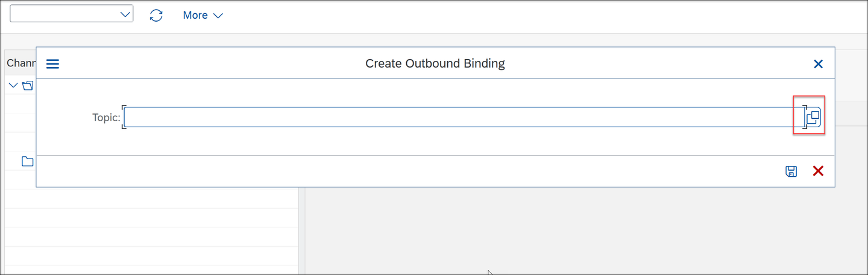Image resolution: width=868 pixels, height=275 pixels.
Task: Click into the Topic input field
Action: (x=464, y=117)
